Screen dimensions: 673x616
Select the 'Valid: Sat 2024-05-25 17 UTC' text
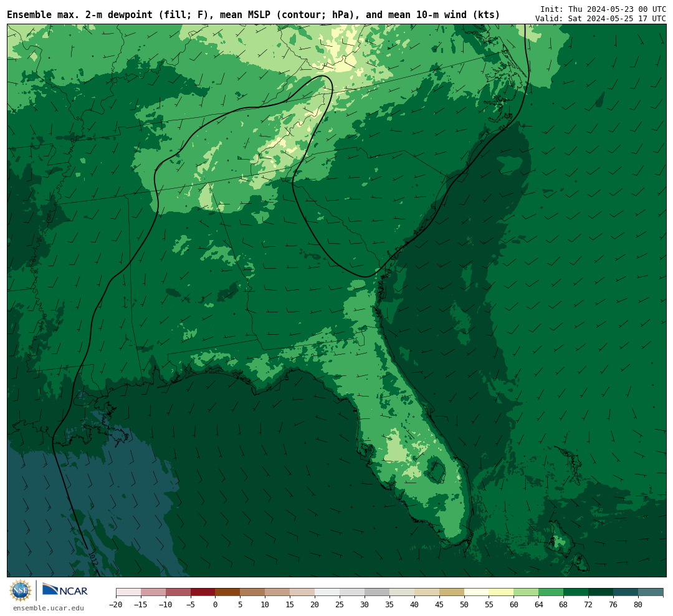pos(601,19)
